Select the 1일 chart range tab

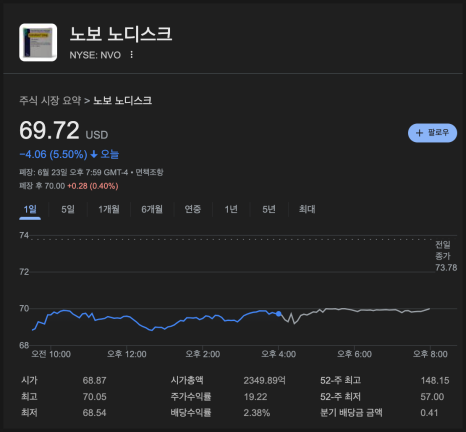[x=30, y=209]
